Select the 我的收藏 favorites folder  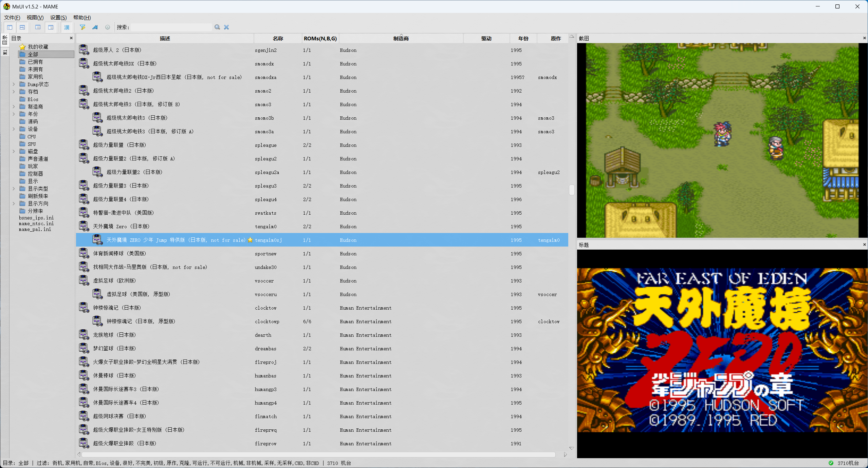pyautogui.click(x=38, y=47)
